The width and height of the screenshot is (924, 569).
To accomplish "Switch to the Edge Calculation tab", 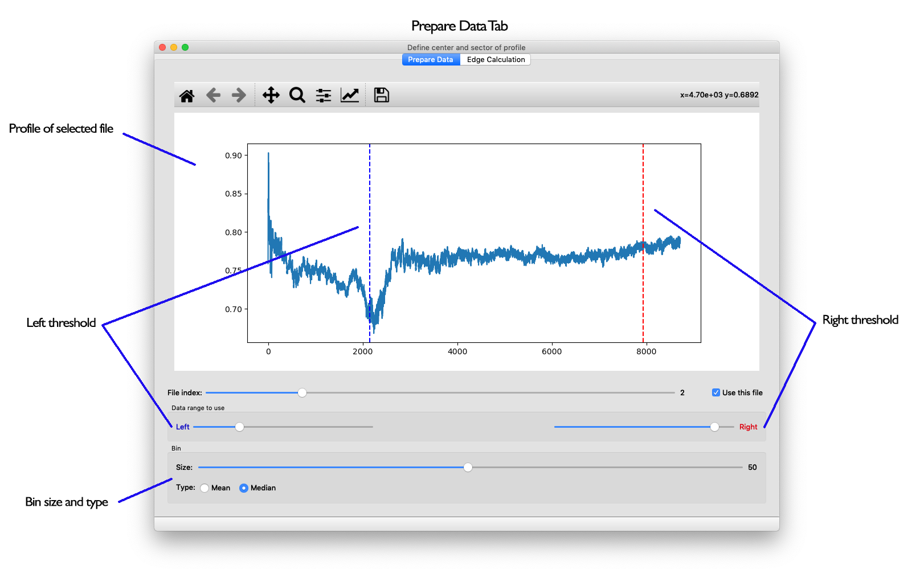I will (x=496, y=60).
